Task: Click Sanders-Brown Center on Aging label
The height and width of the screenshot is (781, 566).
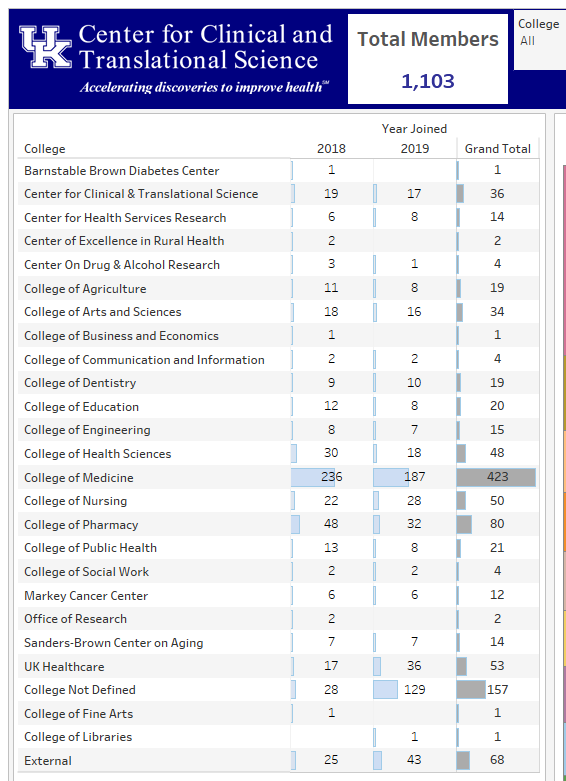Action: (x=114, y=643)
